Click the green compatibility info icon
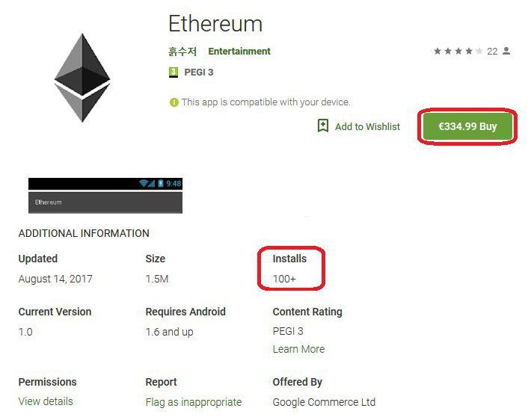 click(x=174, y=102)
